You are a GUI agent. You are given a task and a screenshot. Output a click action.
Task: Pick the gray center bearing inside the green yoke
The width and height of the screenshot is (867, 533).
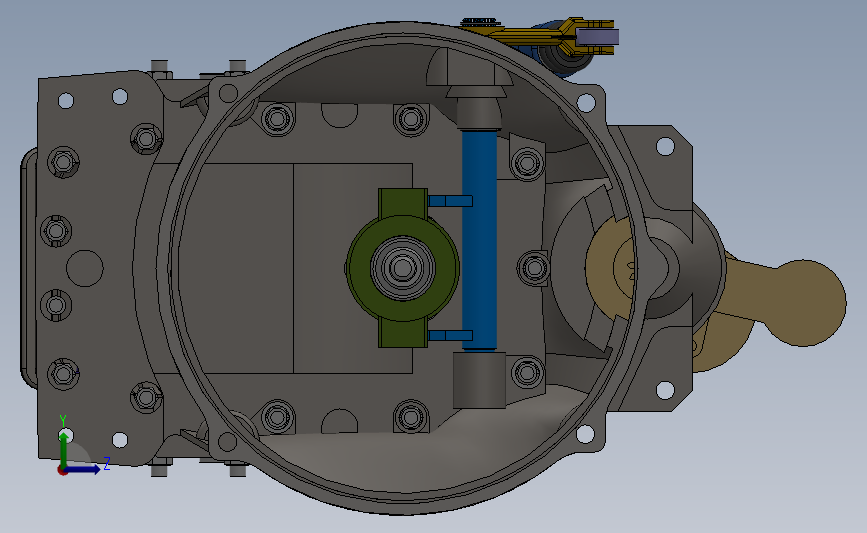click(x=403, y=268)
